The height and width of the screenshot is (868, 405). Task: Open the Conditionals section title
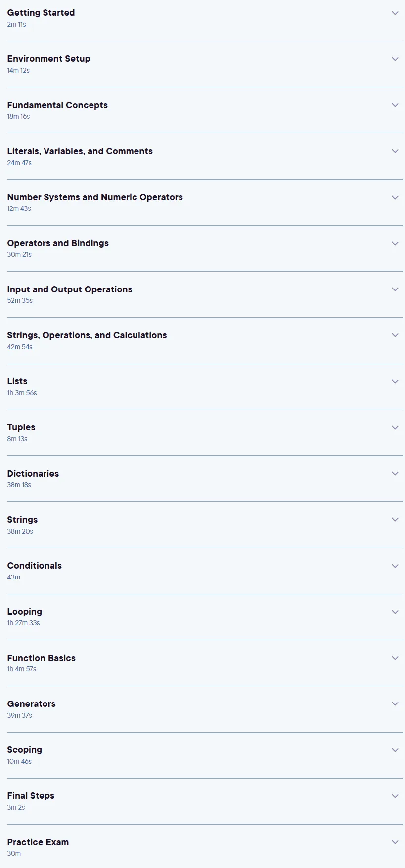[35, 566]
